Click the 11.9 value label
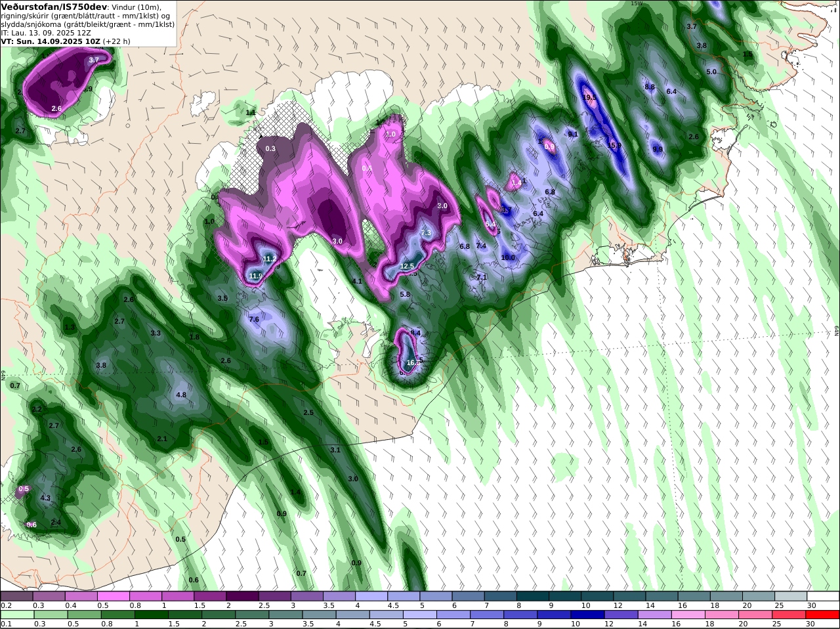Screen dimensions: 840x629 click(x=256, y=276)
